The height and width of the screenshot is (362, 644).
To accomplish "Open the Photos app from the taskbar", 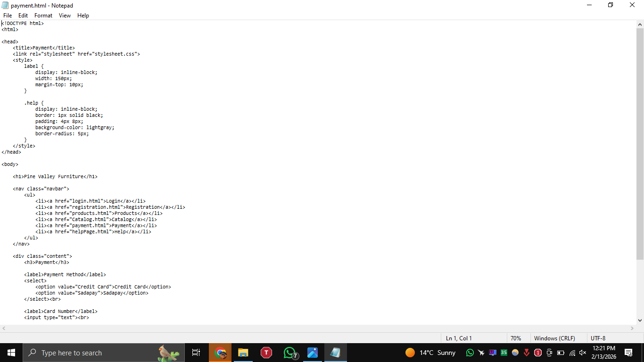I will pos(312,352).
